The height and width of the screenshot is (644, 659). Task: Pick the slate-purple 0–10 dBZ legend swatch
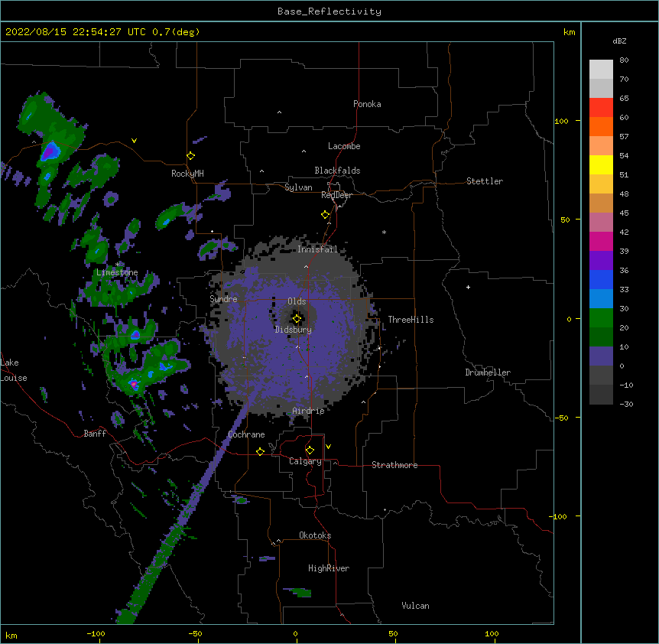pos(601,356)
